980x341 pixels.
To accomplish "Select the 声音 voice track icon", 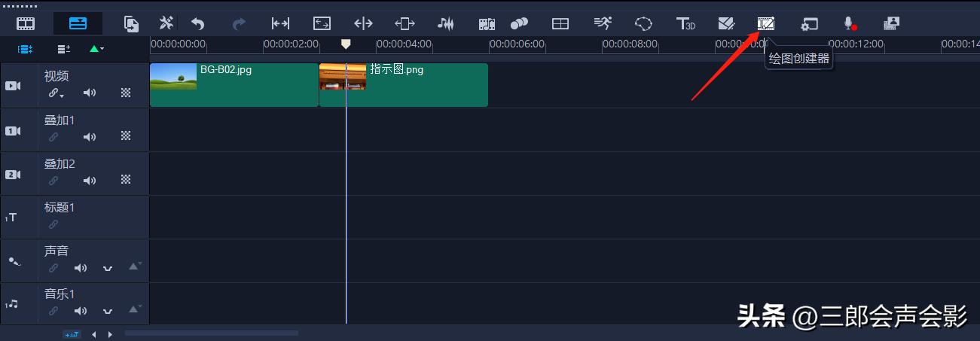I will (14, 261).
